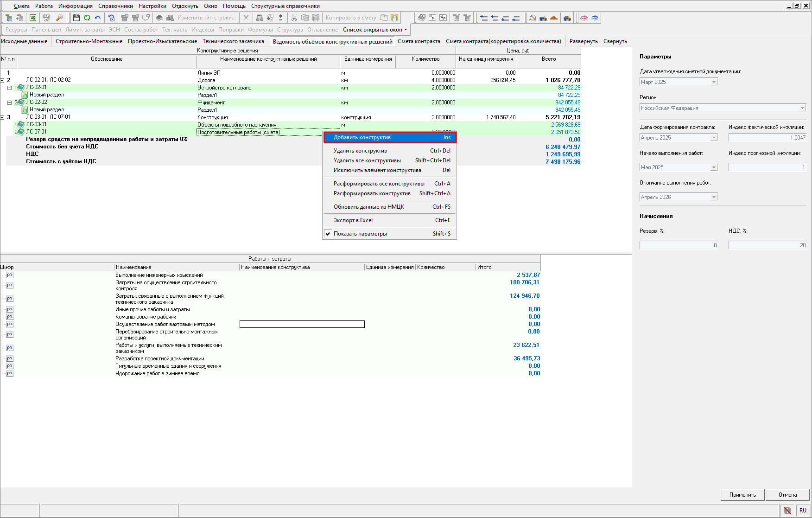Select Объекты подсобного назначения row
The width and height of the screenshot is (812, 518).
[291, 125]
